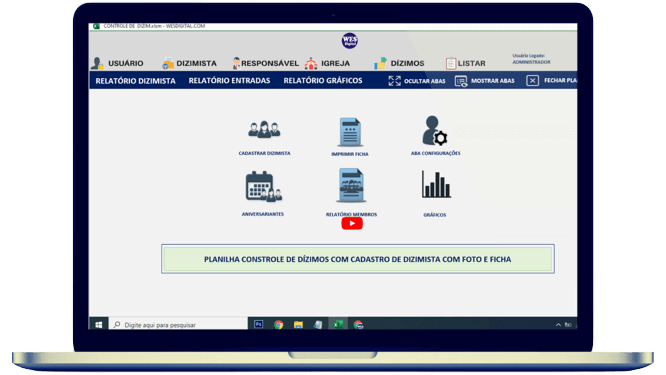Click the Windows taskbar search field
This screenshot has width=666, height=375.
point(178,324)
